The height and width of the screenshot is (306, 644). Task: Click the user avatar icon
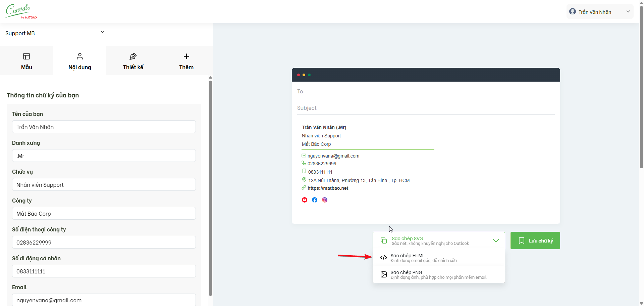tap(573, 12)
